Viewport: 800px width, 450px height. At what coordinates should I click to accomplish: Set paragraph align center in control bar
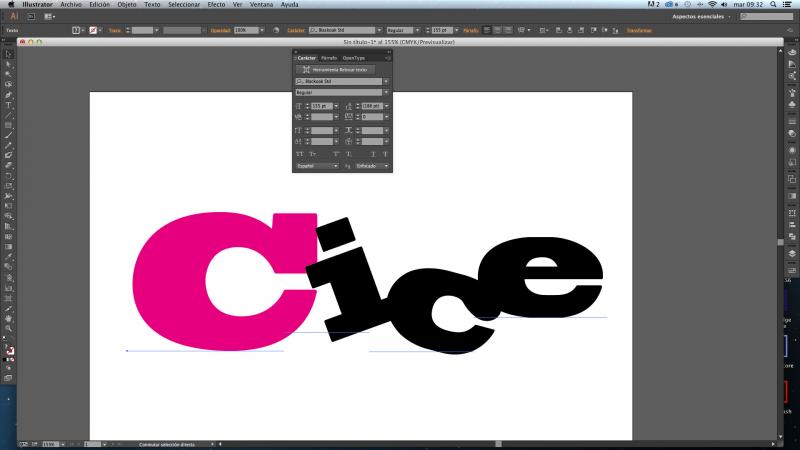tap(497, 31)
